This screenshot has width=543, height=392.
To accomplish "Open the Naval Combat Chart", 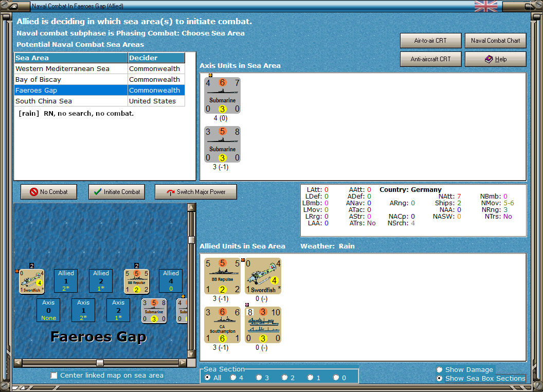I will 495,41.
